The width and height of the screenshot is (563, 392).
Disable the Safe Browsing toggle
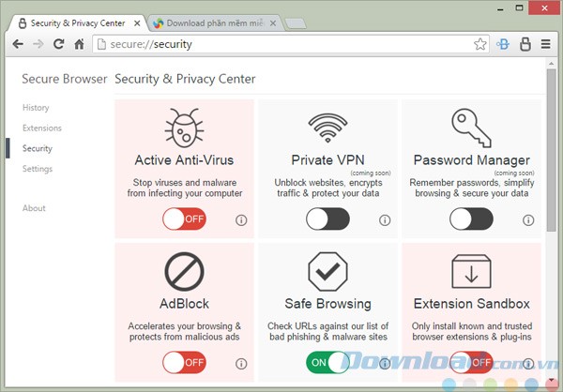click(327, 362)
